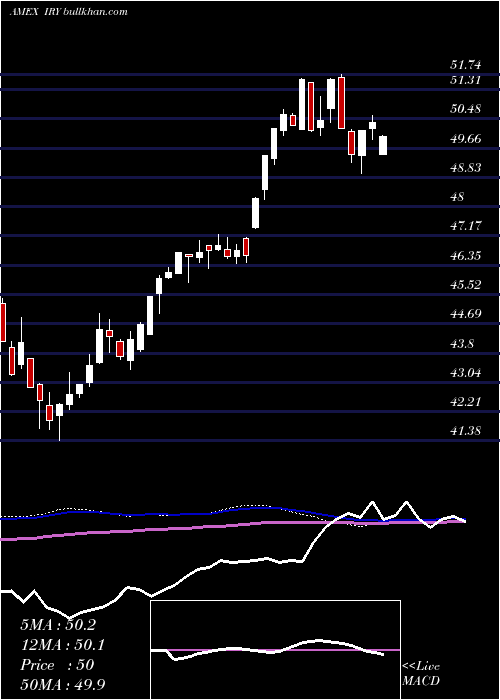
Task: Click inside the Live MACD inset chart
Action: tap(275, 650)
